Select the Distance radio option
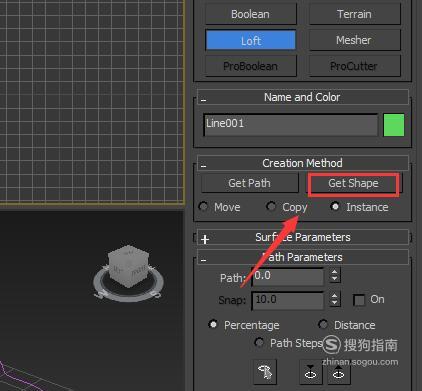Image resolution: width=422 pixels, height=391 pixels. coord(323,324)
